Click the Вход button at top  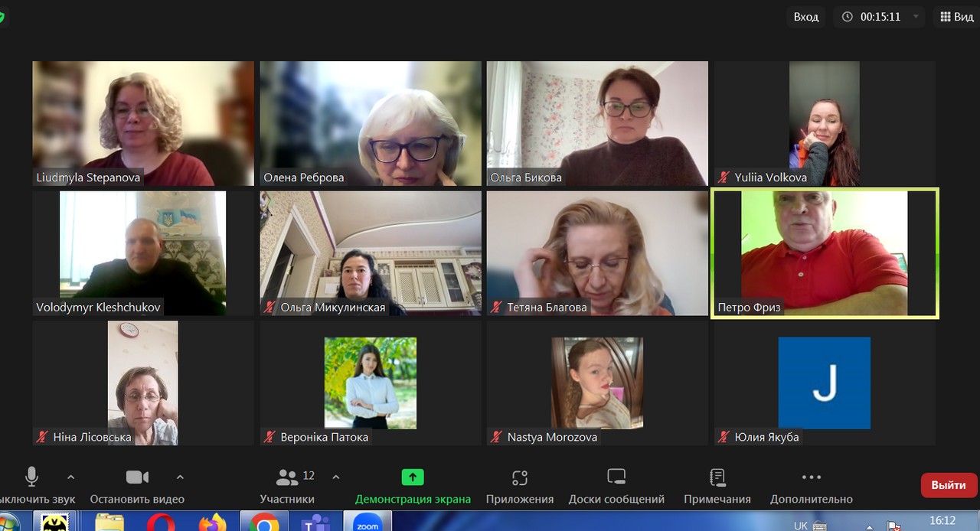click(805, 17)
